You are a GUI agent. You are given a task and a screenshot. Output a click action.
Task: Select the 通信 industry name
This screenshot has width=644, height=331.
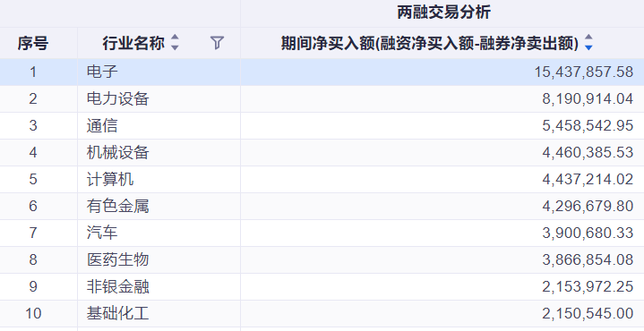coord(102,125)
